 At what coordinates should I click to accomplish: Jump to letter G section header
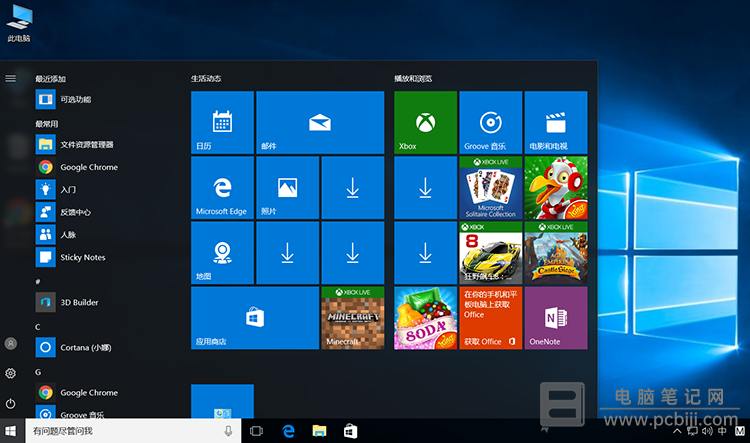pyautogui.click(x=38, y=372)
